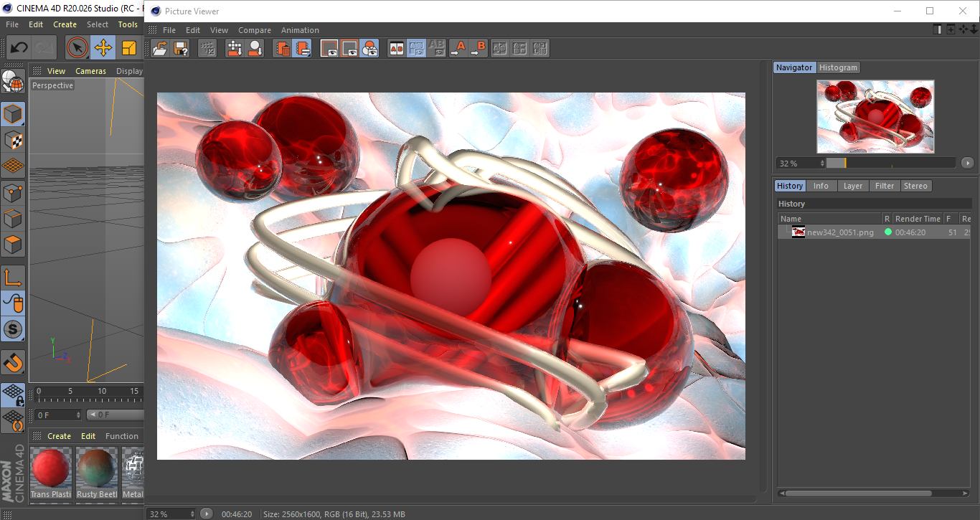Click the Tweak mouse icon in left palette
This screenshot has height=520, width=980.
click(13, 303)
